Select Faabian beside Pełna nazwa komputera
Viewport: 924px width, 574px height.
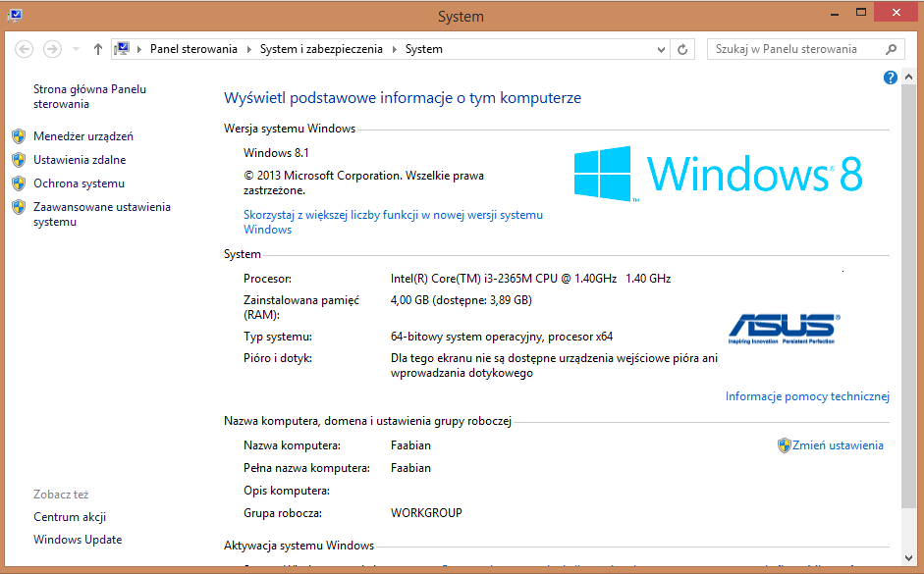[x=410, y=468]
